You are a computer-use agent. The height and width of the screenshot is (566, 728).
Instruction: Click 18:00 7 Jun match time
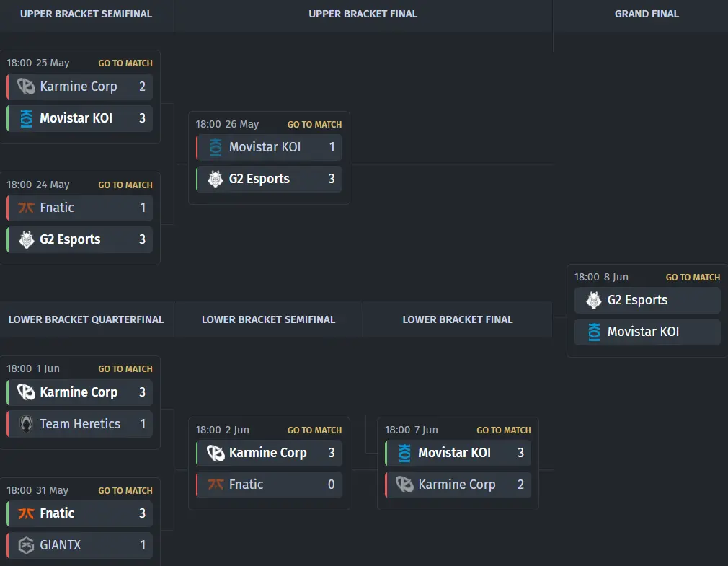pos(412,430)
